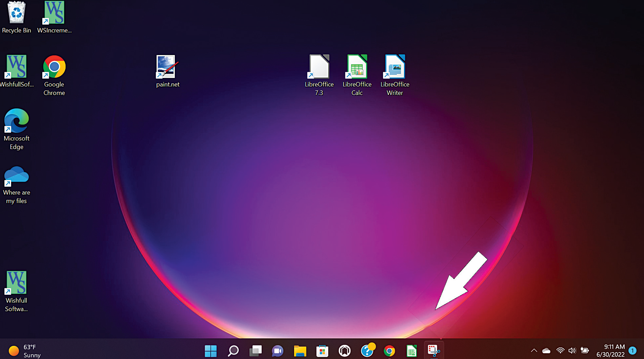Click the white hexagon app on taskbar
644x359 pixels.
point(345,351)
